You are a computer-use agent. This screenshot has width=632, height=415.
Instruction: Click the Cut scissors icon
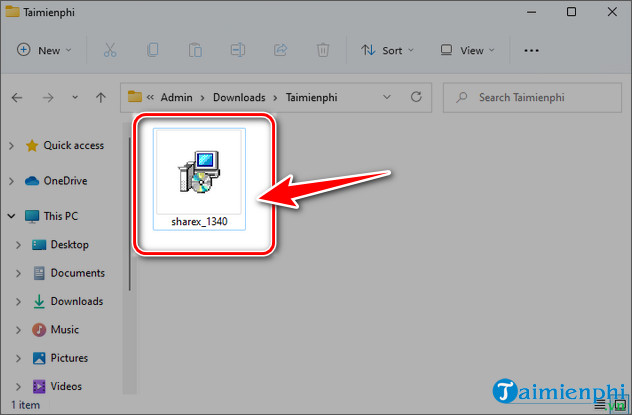click(110, 50)
